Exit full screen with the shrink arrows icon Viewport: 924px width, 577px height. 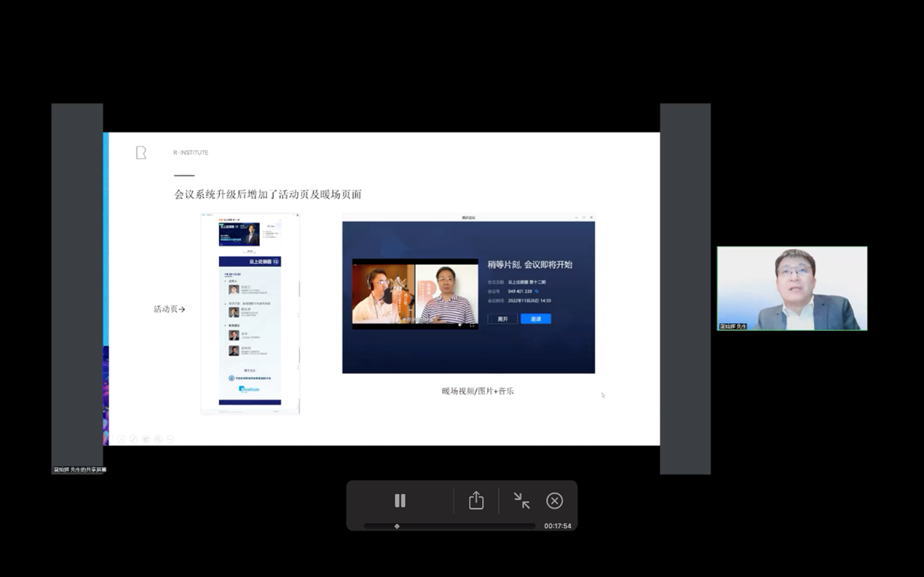[521, 501]
